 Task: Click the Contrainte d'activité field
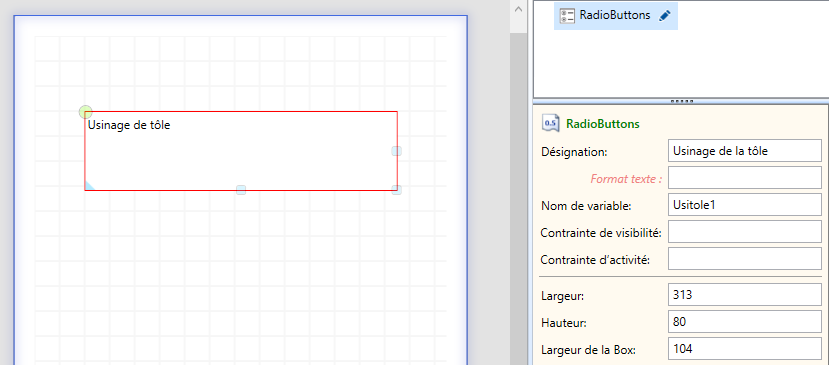pyautogui.click(x=744, y=259)
